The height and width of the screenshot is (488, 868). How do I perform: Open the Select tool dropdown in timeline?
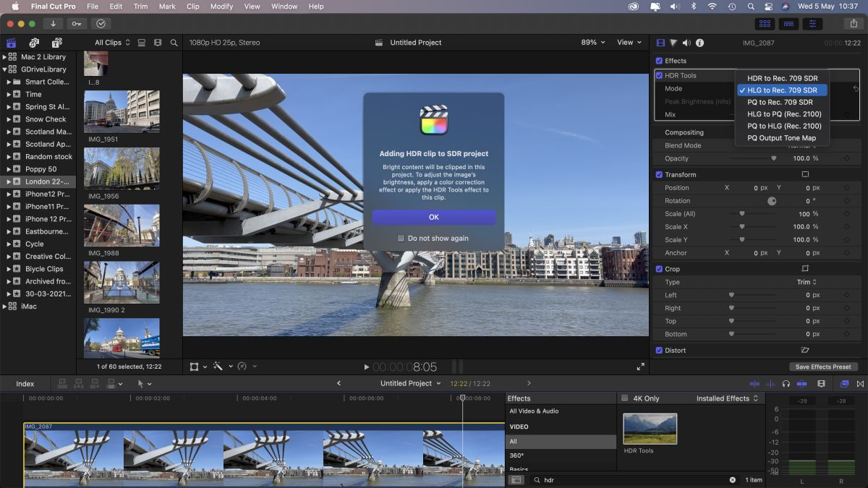pos(145,383)
